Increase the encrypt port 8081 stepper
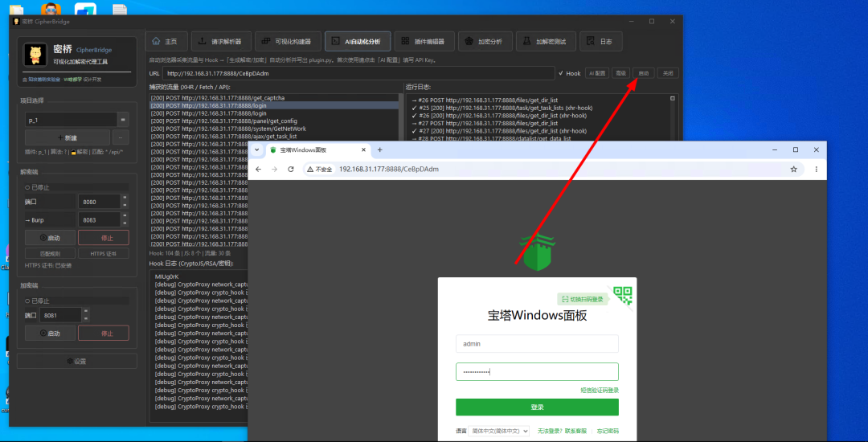This screenshot has height=442, width=868. (x=86, y=312)
